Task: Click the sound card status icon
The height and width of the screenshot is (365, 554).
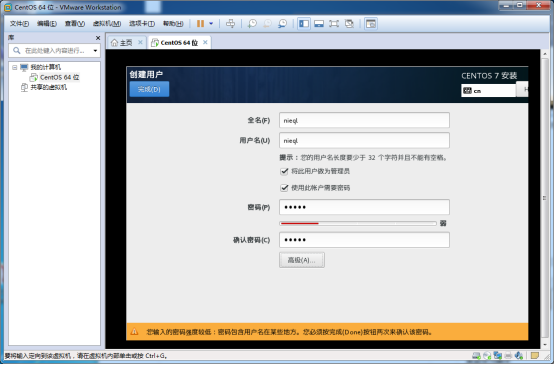Action: pos(519,355)
